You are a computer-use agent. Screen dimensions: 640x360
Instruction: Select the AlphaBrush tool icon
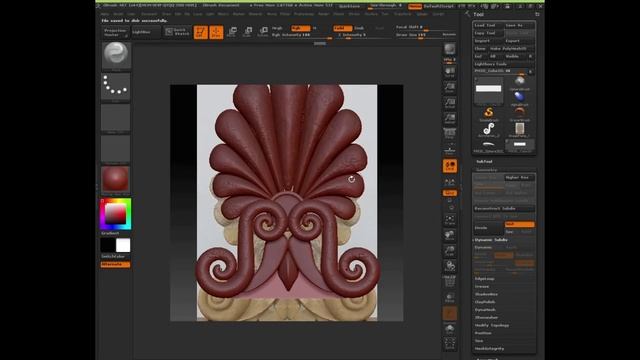(520, 98)
